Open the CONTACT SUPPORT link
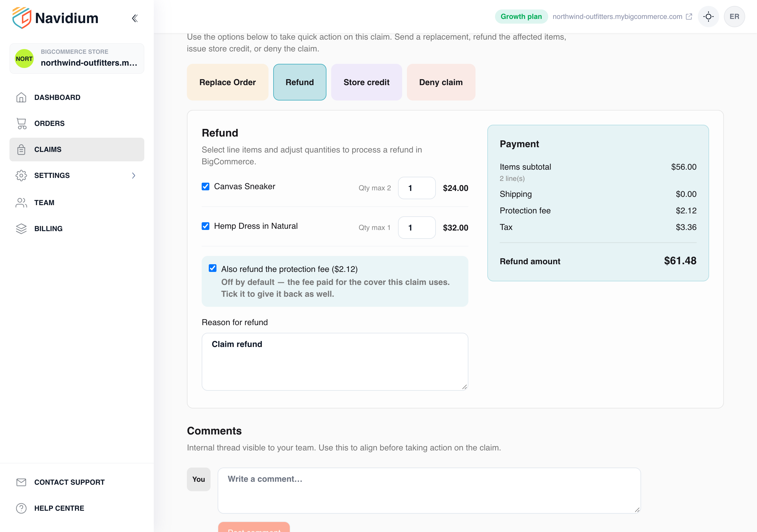Viewport: 757px width, 532px height. [x=77, y=482]
